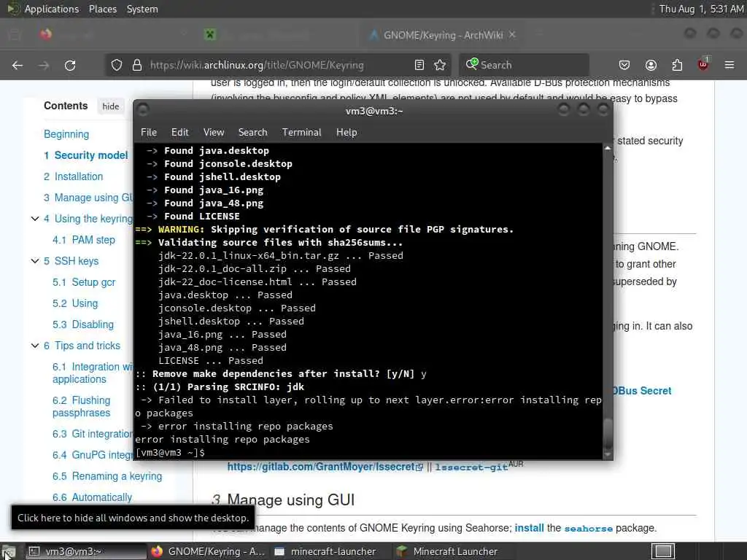Open the terminal Edit menu

[179, 133]
